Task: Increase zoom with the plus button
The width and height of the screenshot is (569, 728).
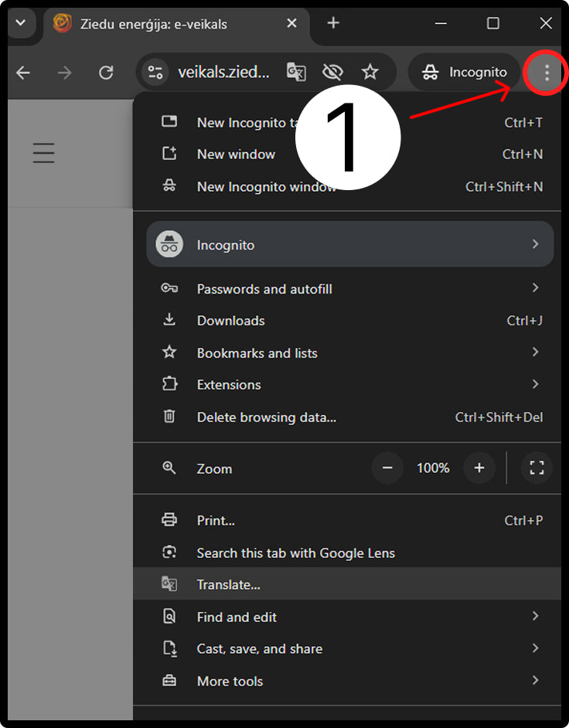Action: click(479, 468)
